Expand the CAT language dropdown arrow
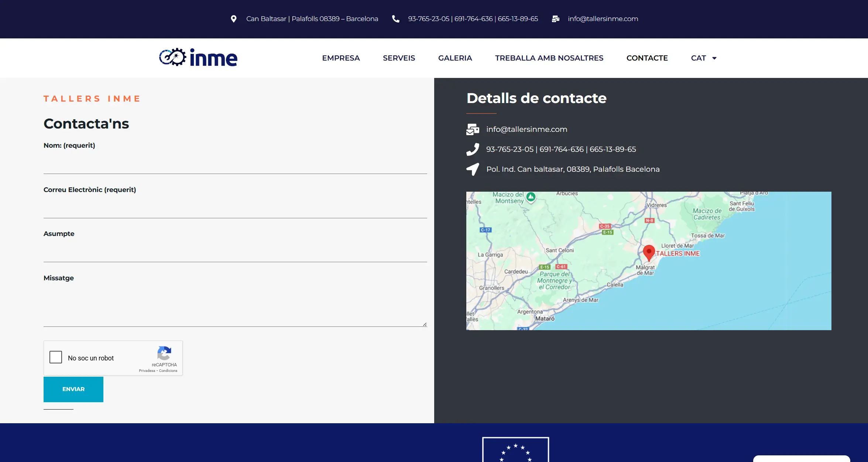This screenshot has width=868, height=462. coord(714,58)
